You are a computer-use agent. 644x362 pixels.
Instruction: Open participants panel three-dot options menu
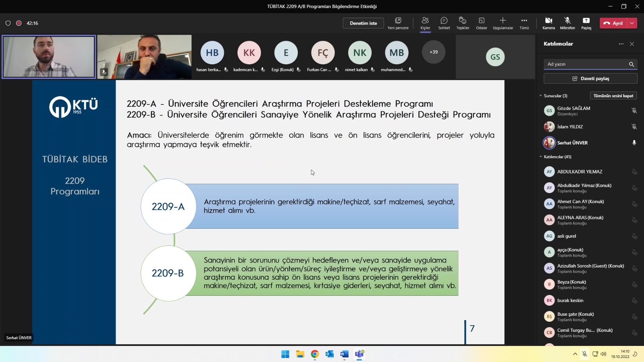click(x=621, y=44)
